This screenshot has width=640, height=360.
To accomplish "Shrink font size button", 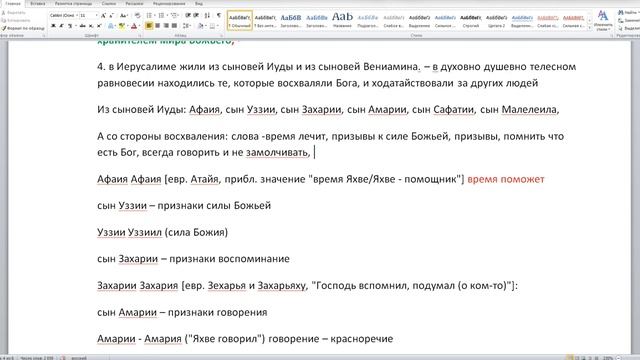I will [111, 16].
